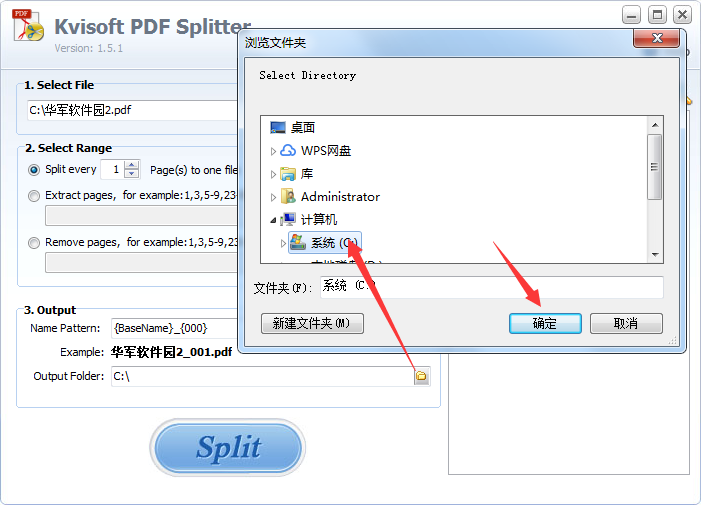
Task: Click the Extract pages input box
Action: pyautogui.click(x=142, y=216)
